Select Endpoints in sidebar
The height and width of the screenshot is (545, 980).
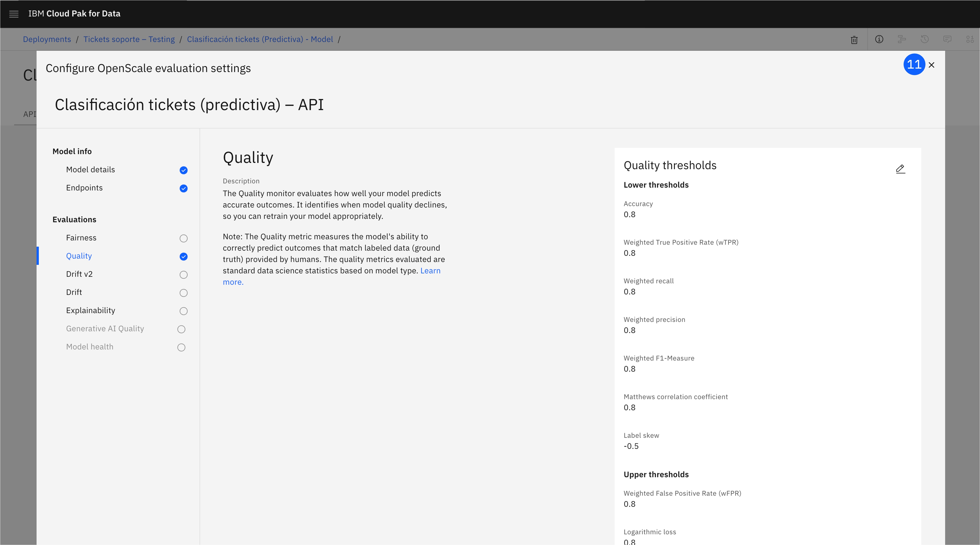(84, 188)
